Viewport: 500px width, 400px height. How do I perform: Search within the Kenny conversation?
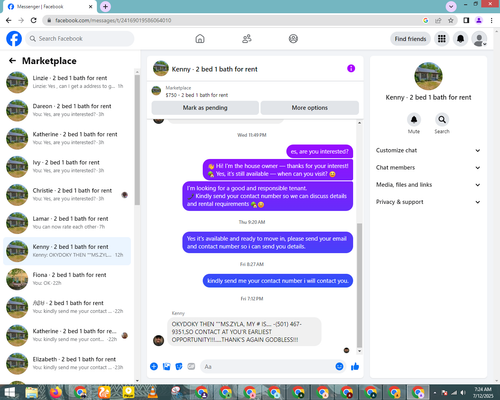[x=442, y=120]
